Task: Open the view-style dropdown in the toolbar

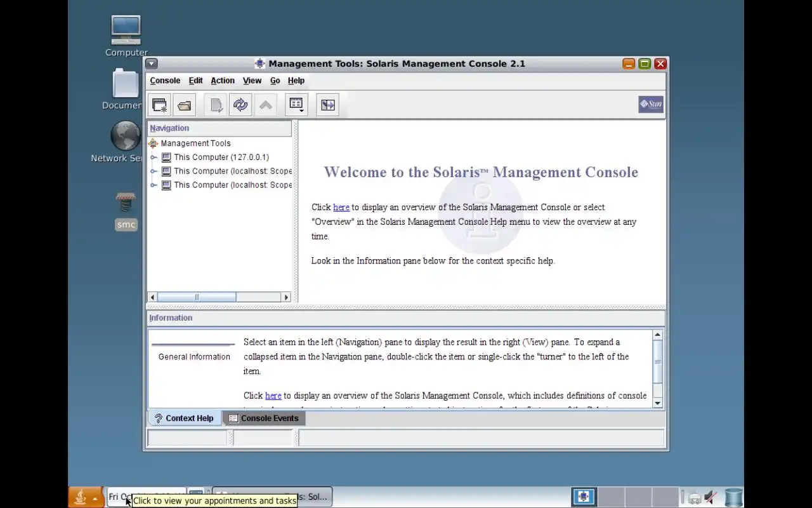Action: [296, 105]
